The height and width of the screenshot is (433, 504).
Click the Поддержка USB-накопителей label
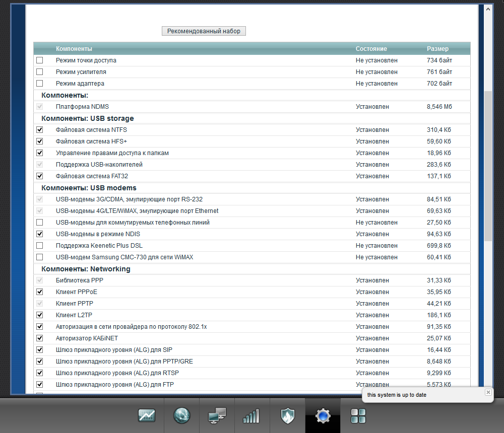pyautogui.click(x=99, y=165)
